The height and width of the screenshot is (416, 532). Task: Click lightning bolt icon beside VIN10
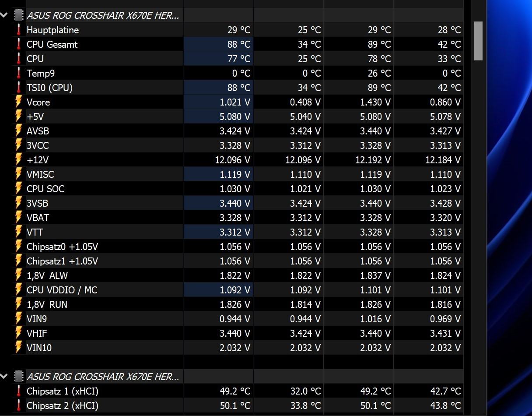(x=18, y=348)
